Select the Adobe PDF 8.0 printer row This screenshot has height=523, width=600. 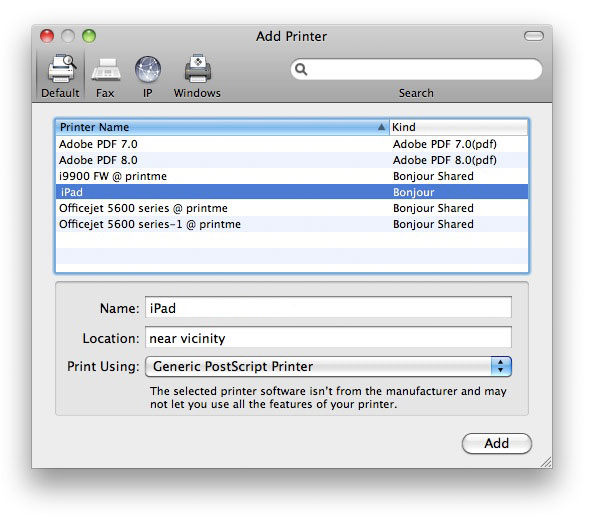pos(292,160)
